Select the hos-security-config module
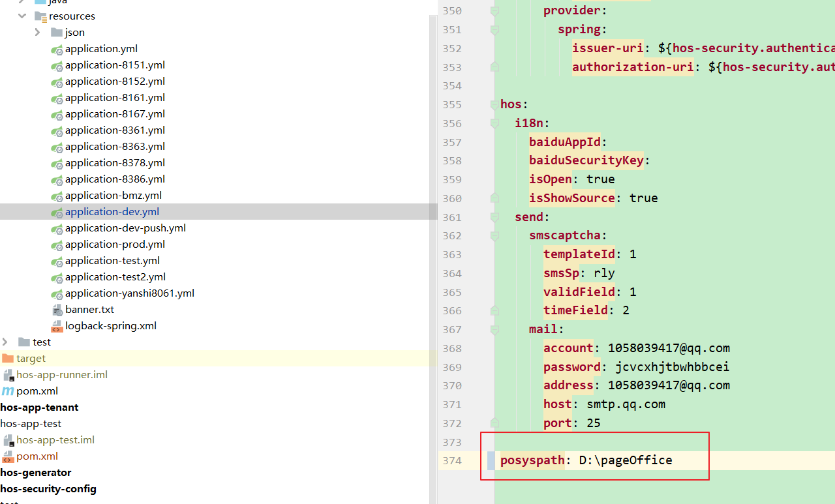Screen dimensions: 835x504 [48, 489]
